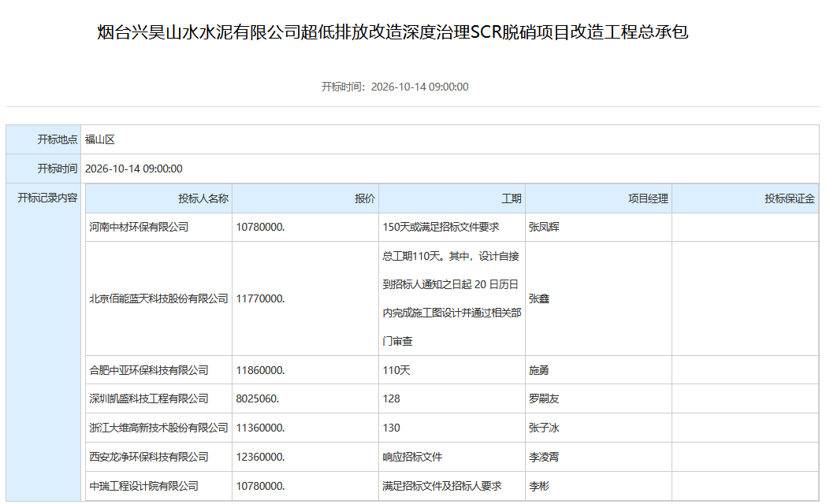Select the 开标时间 line under the title

point(395,87)
